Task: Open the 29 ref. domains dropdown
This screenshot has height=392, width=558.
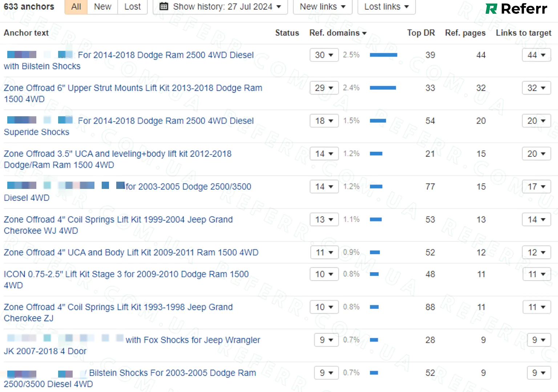Action: [324, 88]
